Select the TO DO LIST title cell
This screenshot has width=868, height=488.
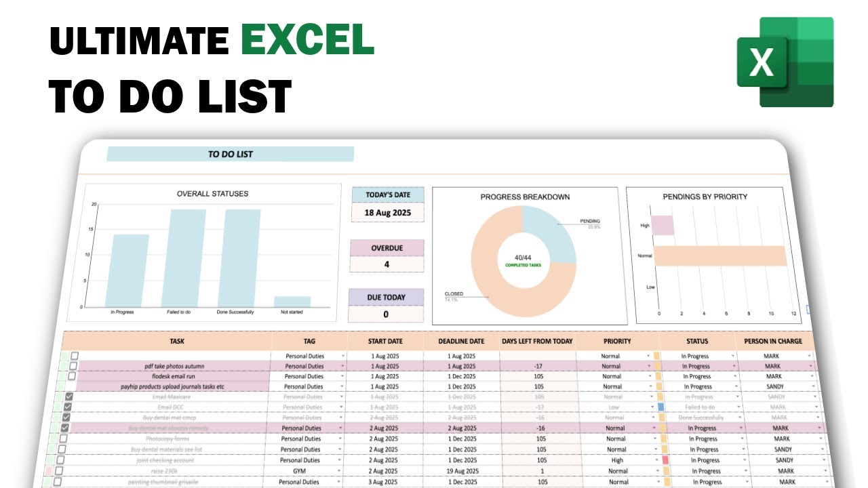tap(231, 154)
